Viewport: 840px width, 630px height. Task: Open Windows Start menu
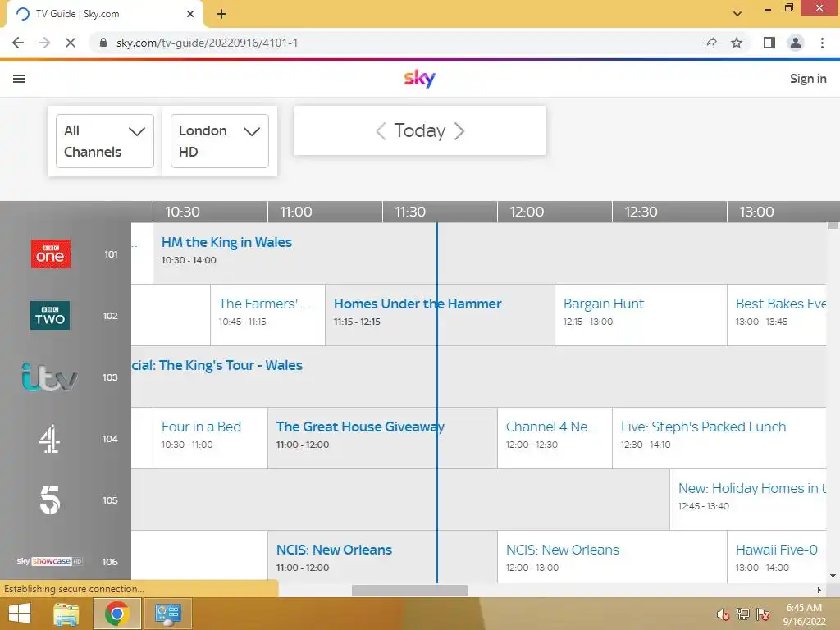pyautogui.click(x=20, y=614)
